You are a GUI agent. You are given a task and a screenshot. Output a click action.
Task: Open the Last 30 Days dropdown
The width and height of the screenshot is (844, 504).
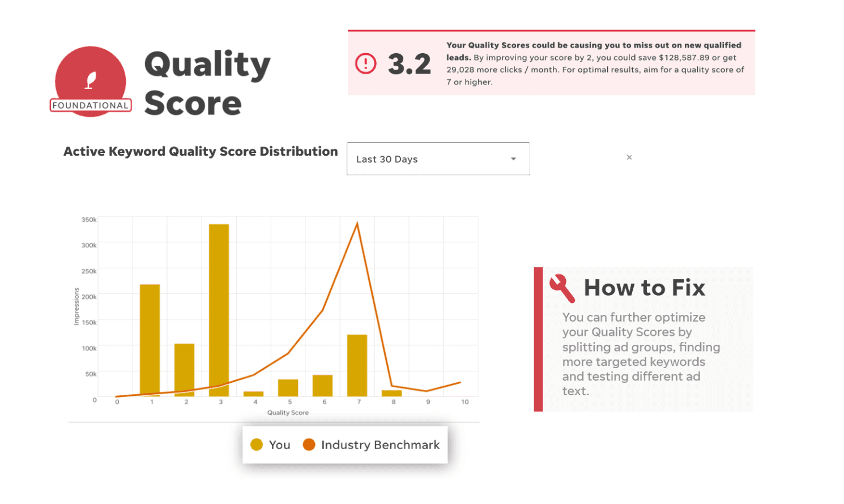438,159
